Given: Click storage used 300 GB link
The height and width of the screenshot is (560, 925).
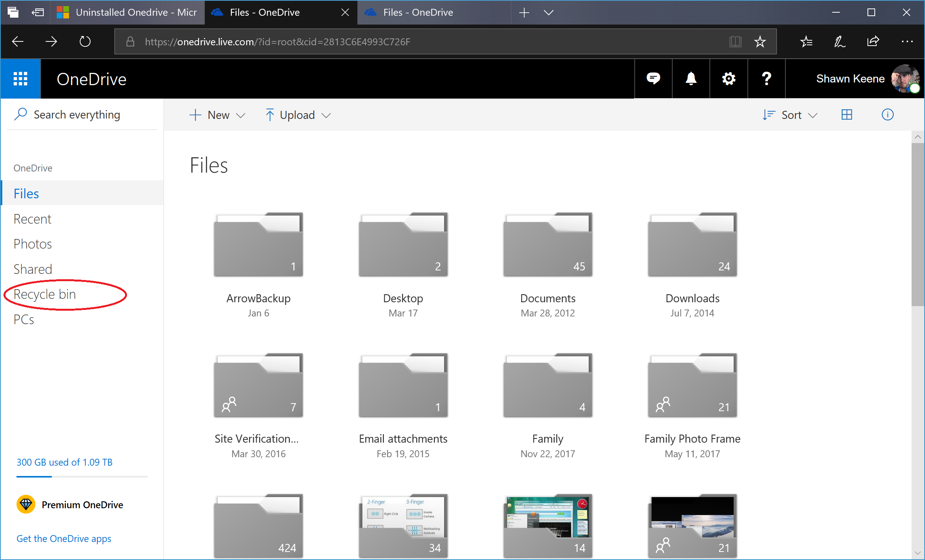Looking at the screenshot, I should pos(64,462).
